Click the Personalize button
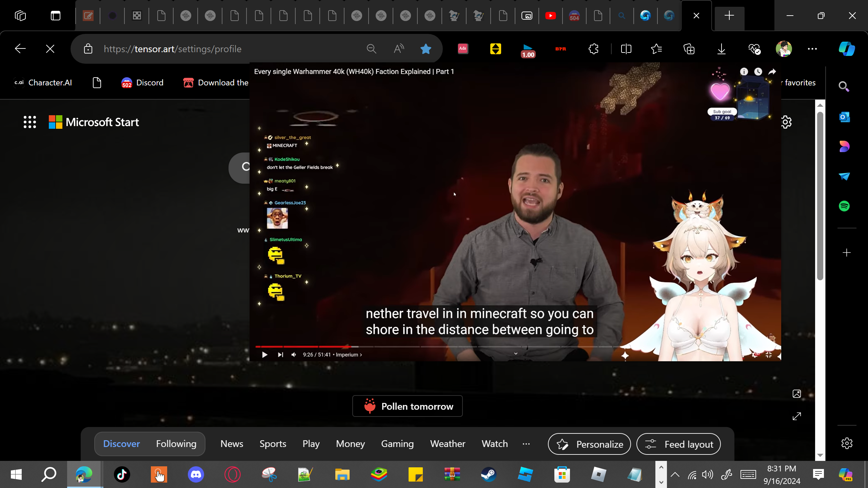The image size is (868, 488). (589, 444)
